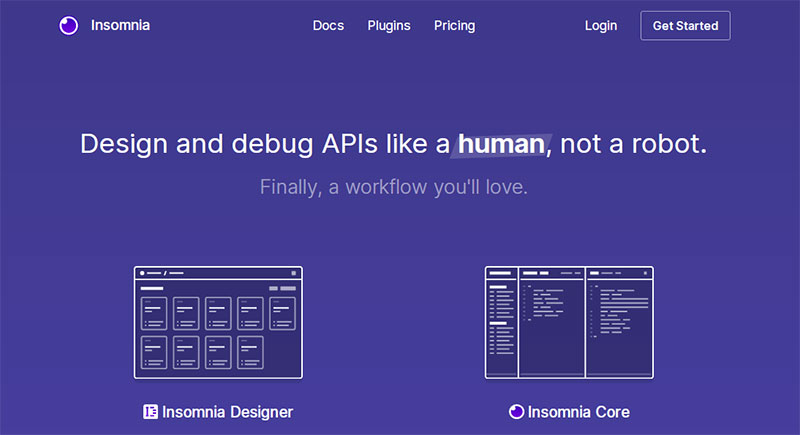Viewport: 800px width, 435px height.
Task: Click the highlighted word "human" in the headline
Action: coord(501,144)
